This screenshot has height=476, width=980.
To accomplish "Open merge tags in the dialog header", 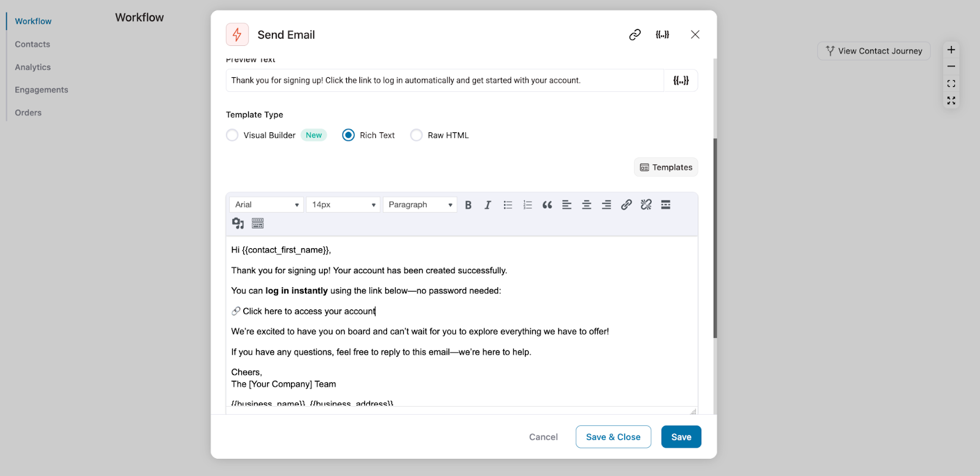I will (663, 34).
